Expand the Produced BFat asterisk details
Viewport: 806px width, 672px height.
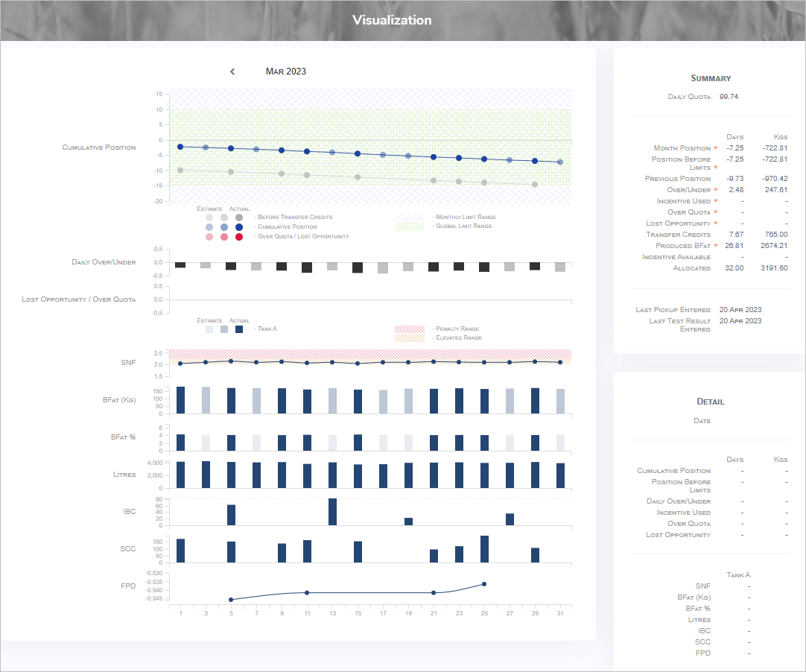tap(715, 245)
